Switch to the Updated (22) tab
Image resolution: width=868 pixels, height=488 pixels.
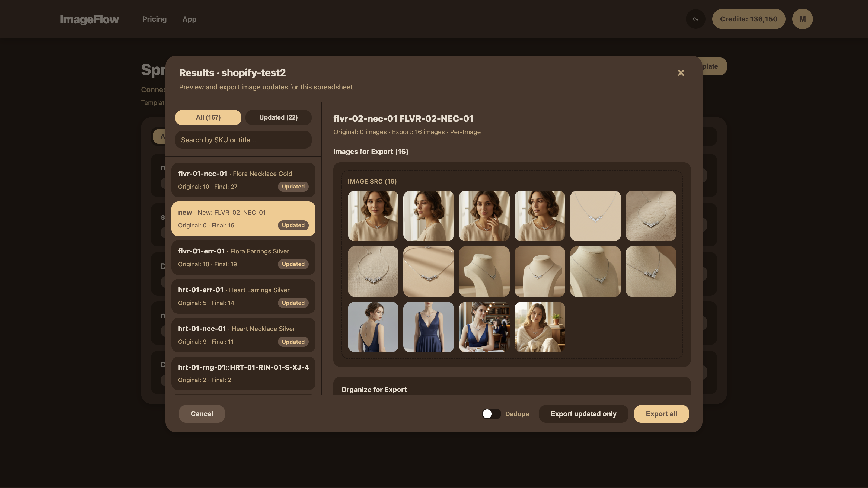click(x=278, y=117)
